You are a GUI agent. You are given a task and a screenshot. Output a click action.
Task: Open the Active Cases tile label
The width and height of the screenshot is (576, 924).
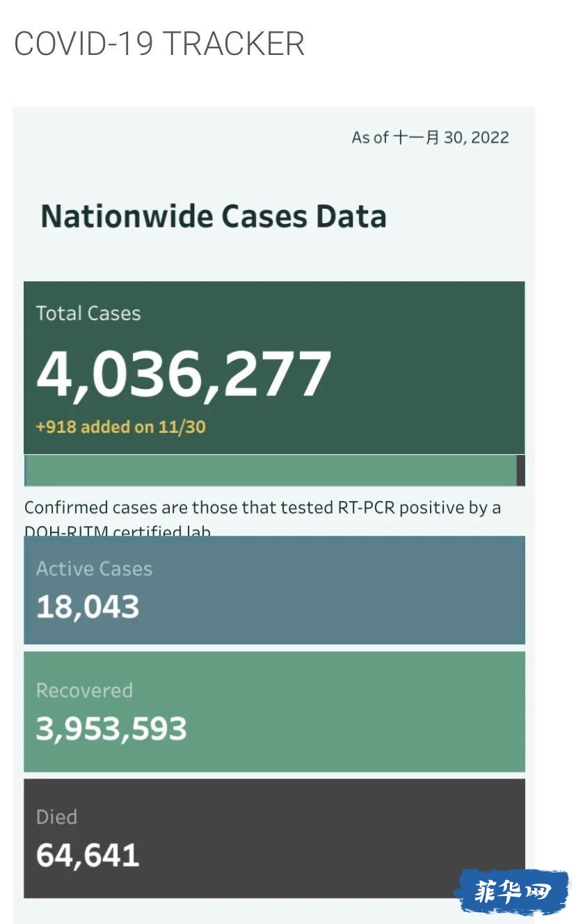click(x=94, y=569)
